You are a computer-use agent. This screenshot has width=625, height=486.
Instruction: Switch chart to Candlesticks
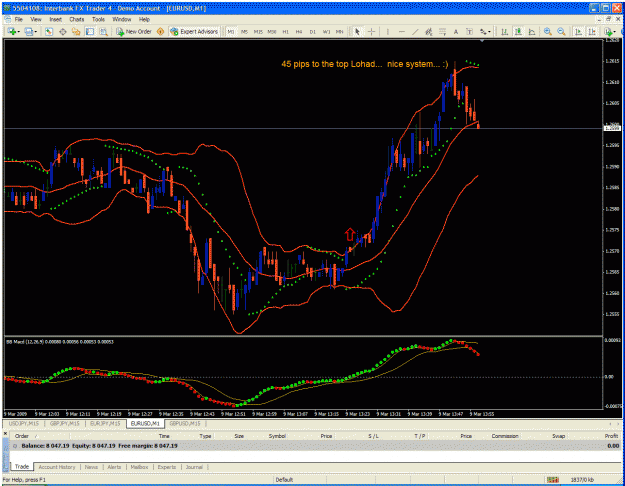[518, 31]
